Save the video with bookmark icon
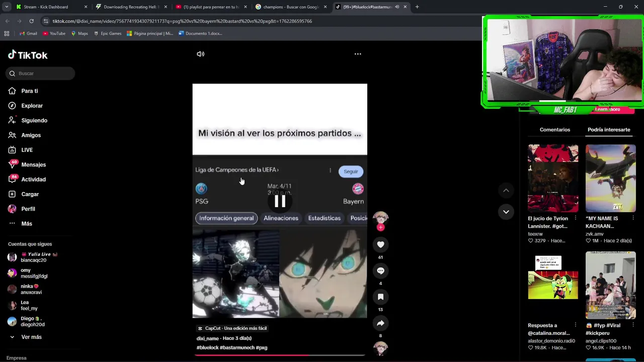 point(380,297)
